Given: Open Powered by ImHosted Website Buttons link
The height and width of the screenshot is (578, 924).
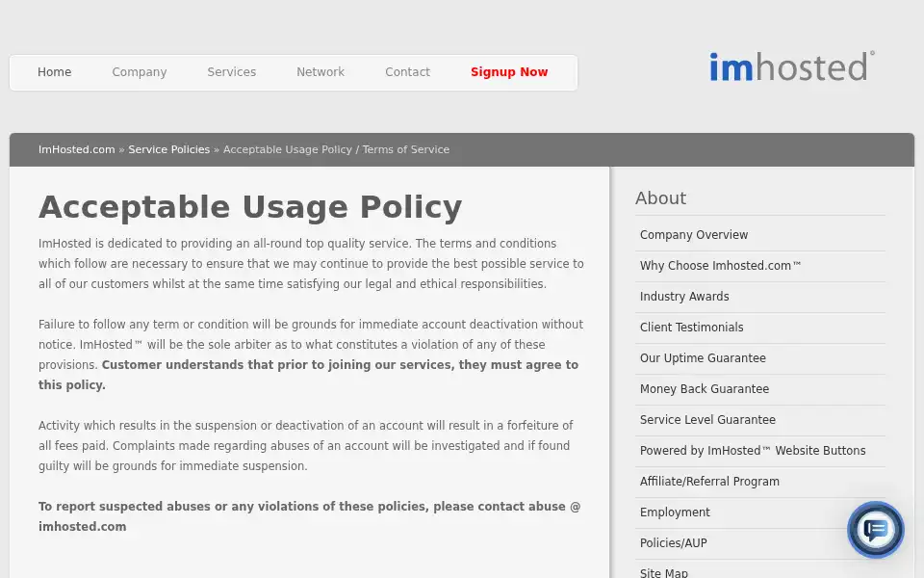Looking at the screenshot, I should (753, 451).
